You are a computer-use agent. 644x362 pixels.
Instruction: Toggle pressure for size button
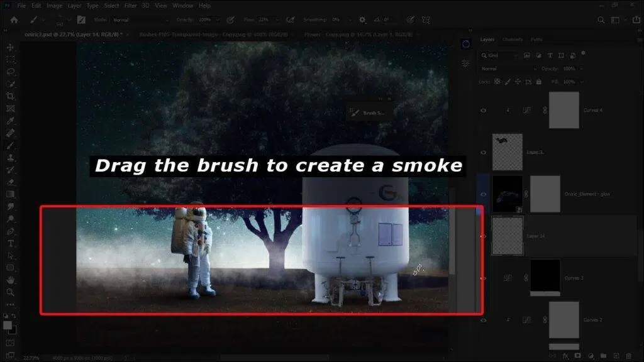[x=410, y=19]
